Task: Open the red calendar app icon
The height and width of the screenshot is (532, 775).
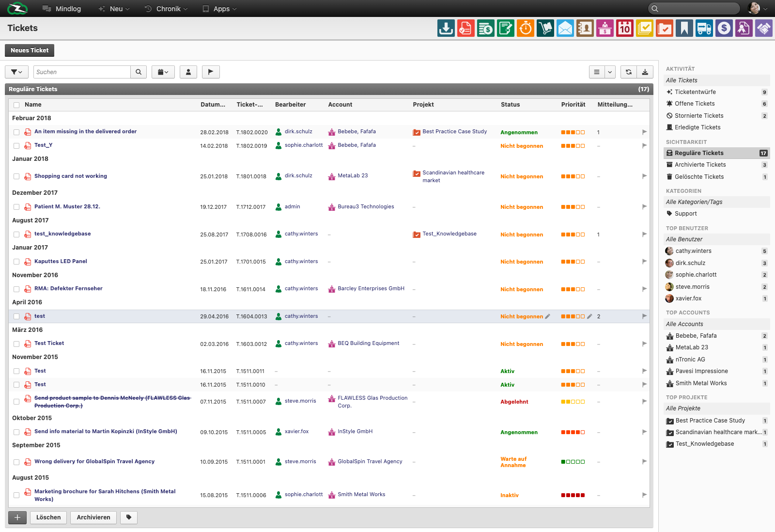Action: pyautogui.click(x=625, y=29)
